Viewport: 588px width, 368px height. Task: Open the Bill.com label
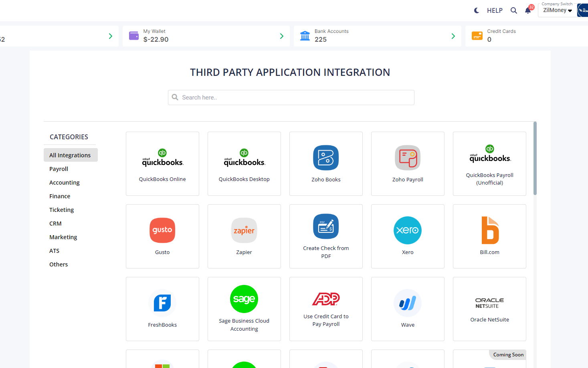click(x=490, y=252)
